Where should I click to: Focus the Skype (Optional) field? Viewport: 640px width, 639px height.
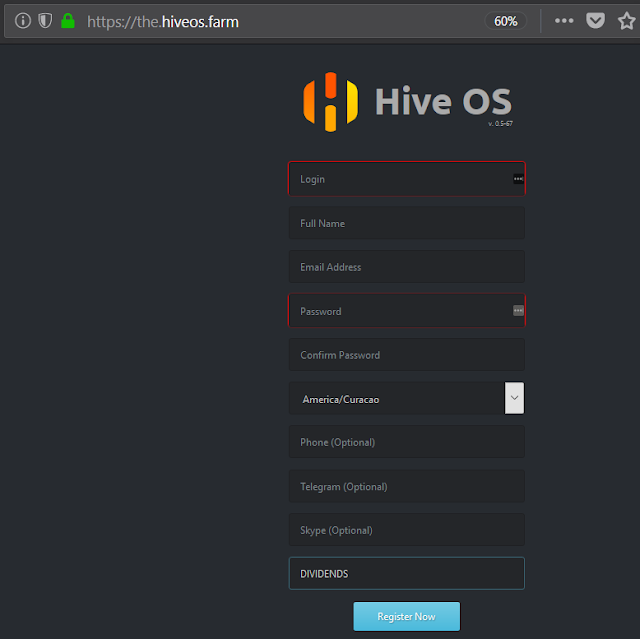(x=407, y=530)
